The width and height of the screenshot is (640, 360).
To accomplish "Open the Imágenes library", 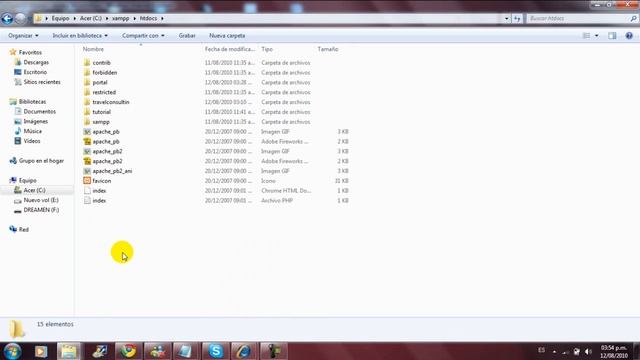I will [36, 121].
